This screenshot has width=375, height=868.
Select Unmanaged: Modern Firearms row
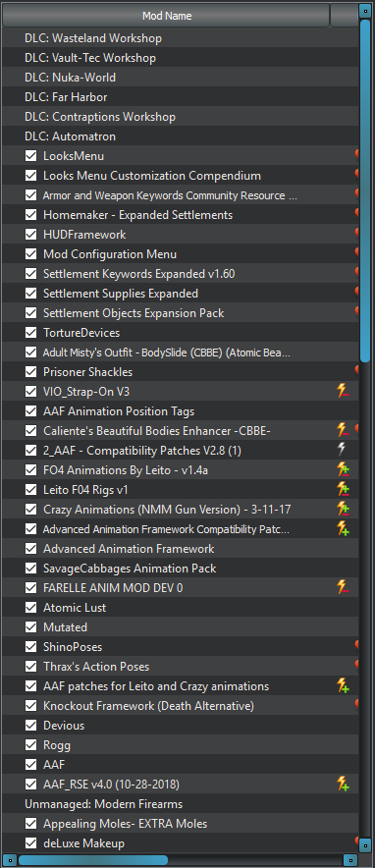181,804
